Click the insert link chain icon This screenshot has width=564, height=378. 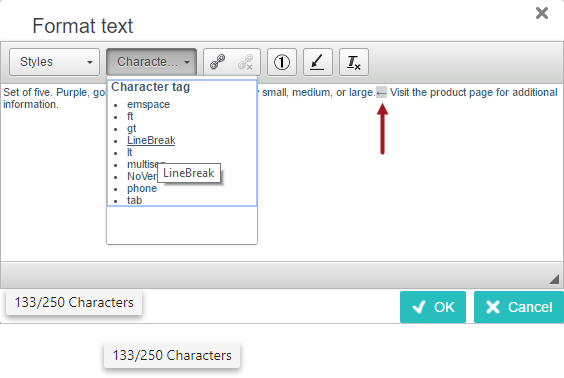point(218,62)
